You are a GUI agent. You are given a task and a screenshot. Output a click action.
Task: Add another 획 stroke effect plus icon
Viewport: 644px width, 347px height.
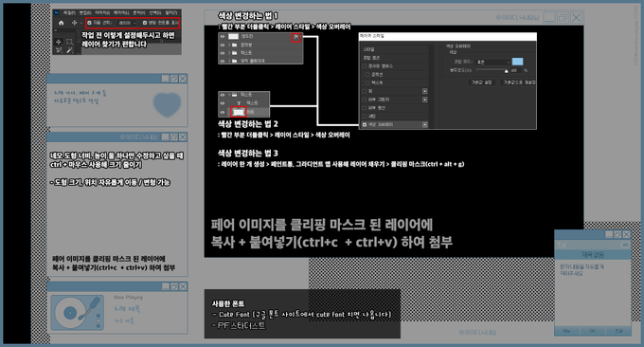[424, 91]
